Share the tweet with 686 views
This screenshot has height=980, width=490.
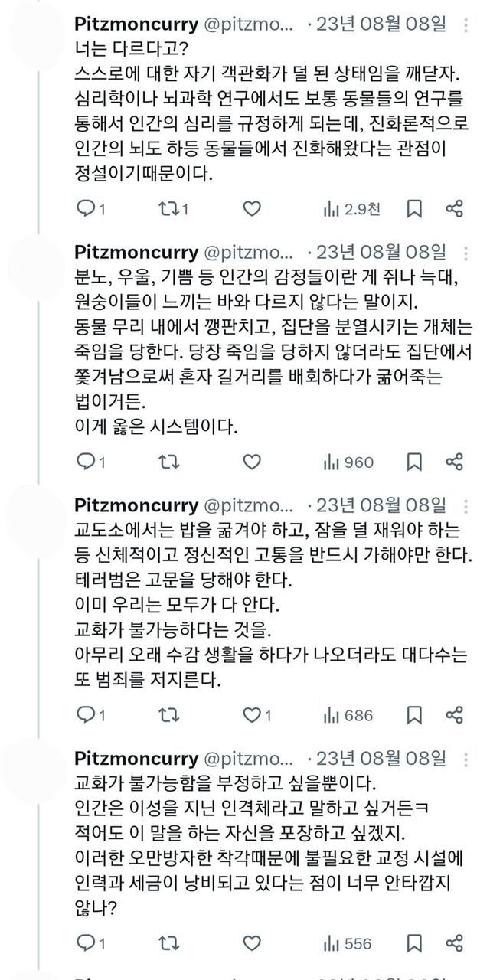(x=454, y=715)
